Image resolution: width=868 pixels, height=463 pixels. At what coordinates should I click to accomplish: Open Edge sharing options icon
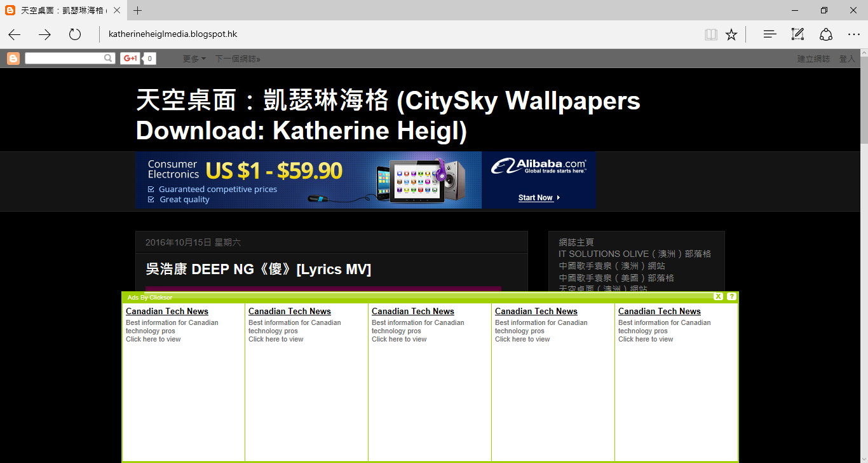click(x=826, y=34)
